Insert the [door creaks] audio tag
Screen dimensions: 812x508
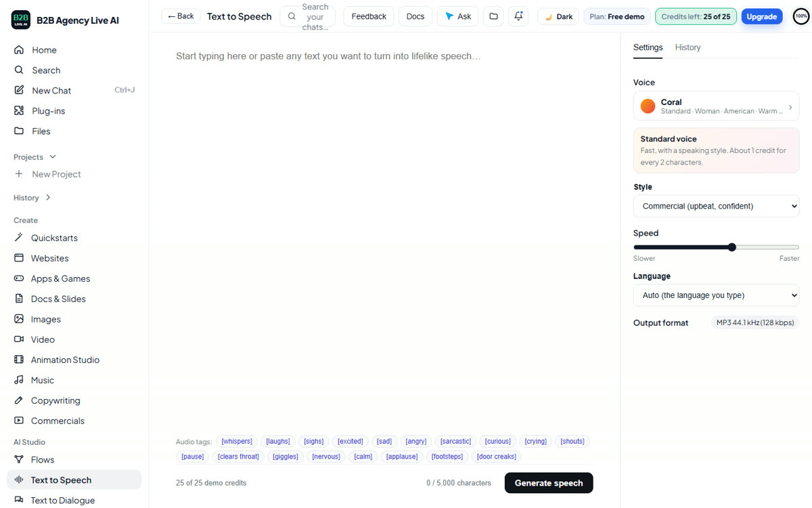point(497,457)
